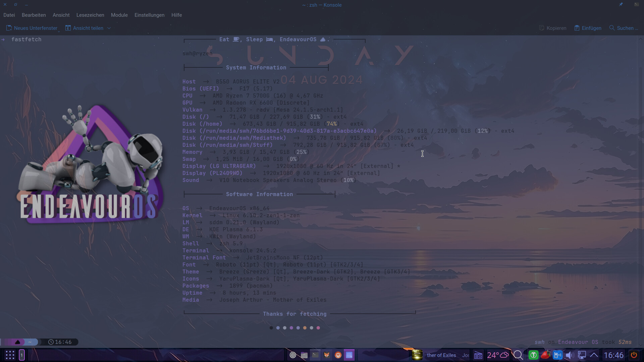
Task: Click the Einfügen toolbar button
Action: (588, 28)
